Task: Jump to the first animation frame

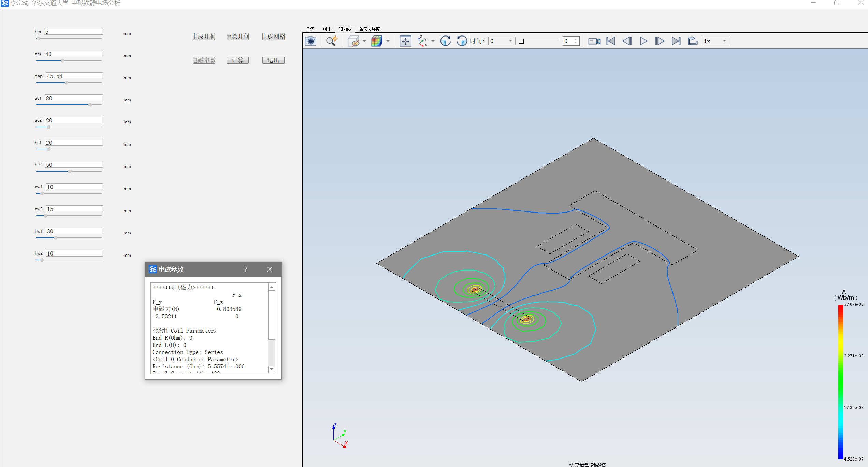Action: click(611, 41)
